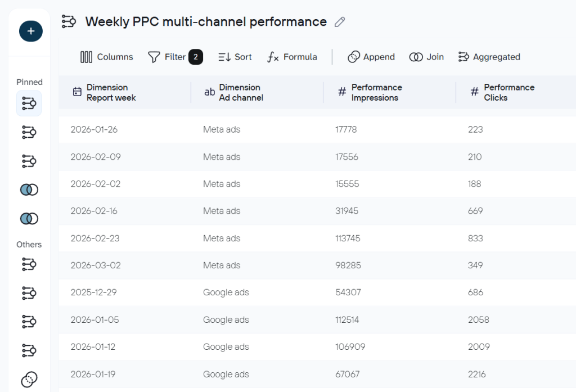The height and width of the screenshot is (392, 576).
Task: Choose Append in the toolbar
Action: point(371,57)
